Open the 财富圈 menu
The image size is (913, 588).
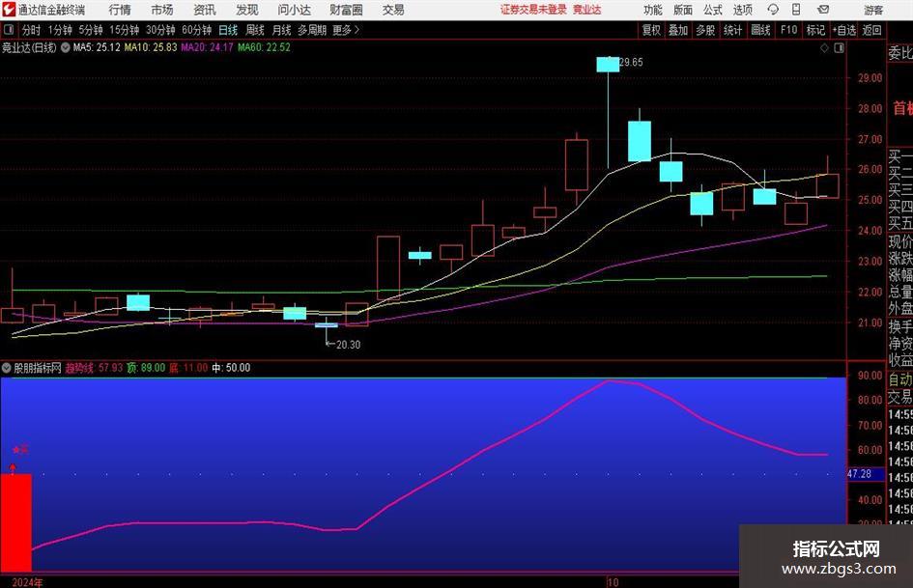pyautogui.click(x=346, y=10)
